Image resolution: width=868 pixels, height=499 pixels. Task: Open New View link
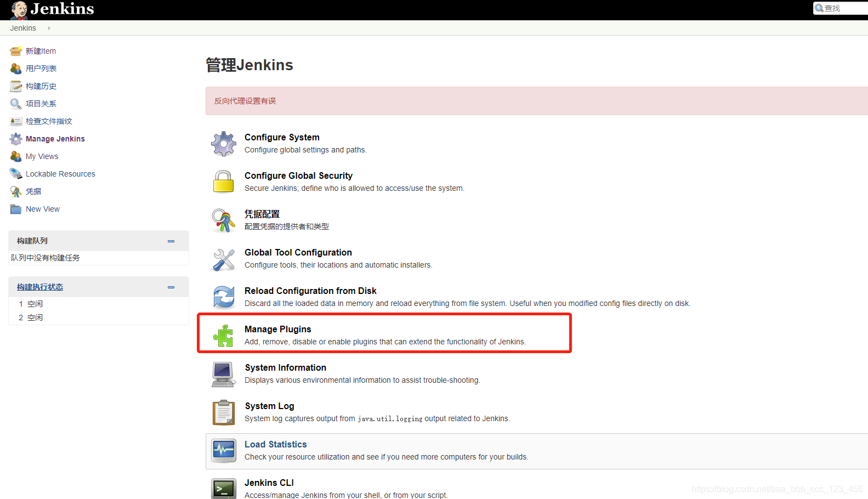(43, 209)
